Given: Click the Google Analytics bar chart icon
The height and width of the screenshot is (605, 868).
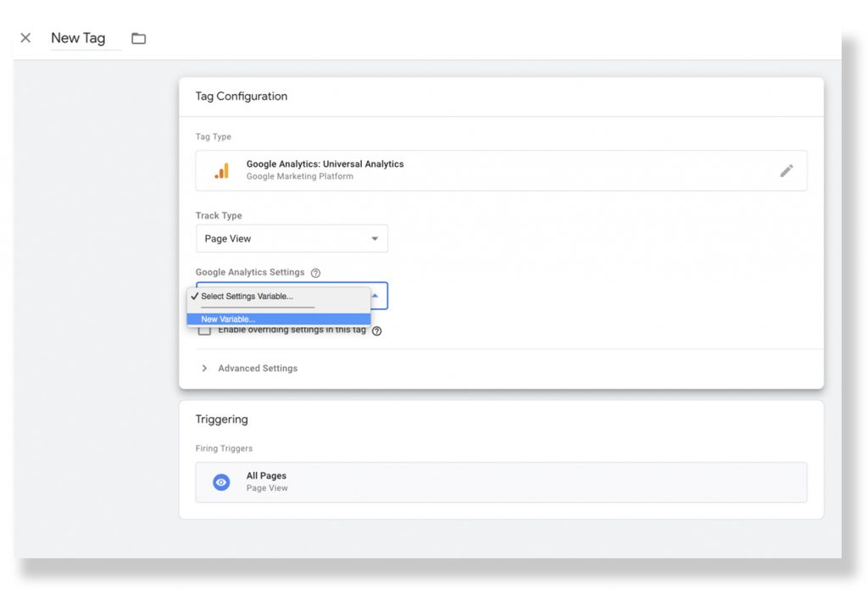Looking at the screenshot, I should point(221,170).
